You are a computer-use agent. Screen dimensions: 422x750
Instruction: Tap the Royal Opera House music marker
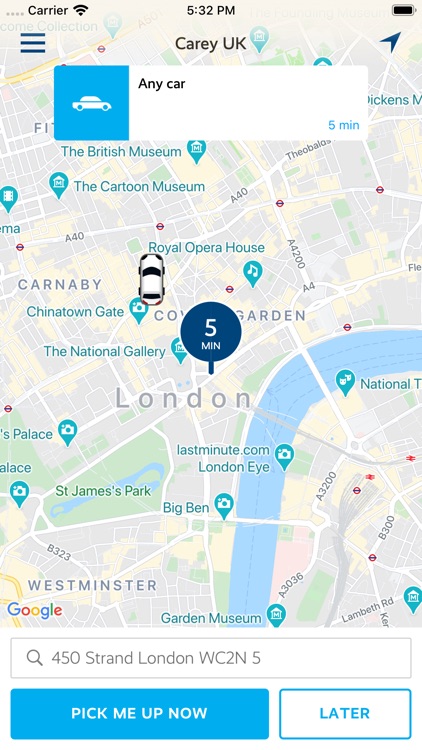coord(253,273)
